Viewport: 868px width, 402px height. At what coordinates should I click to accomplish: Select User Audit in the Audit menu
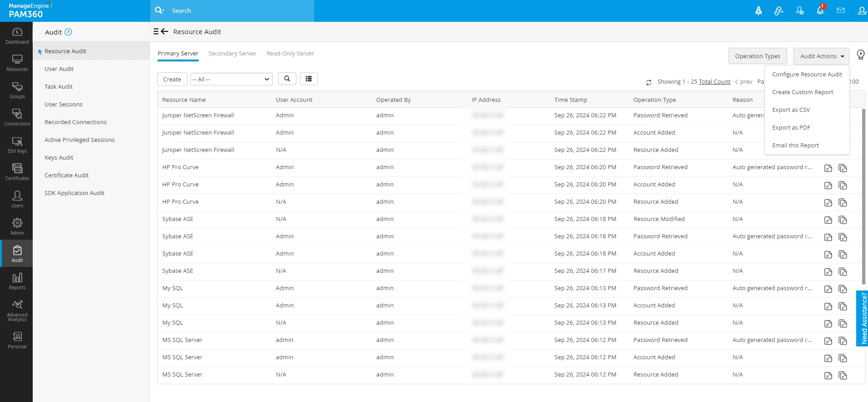pyautogui.click(x=91, y=69)
